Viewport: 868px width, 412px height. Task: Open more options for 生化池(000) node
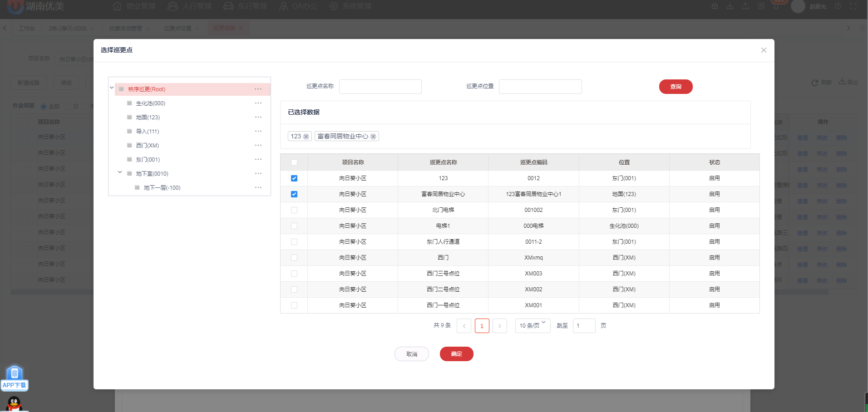point(258,103)
